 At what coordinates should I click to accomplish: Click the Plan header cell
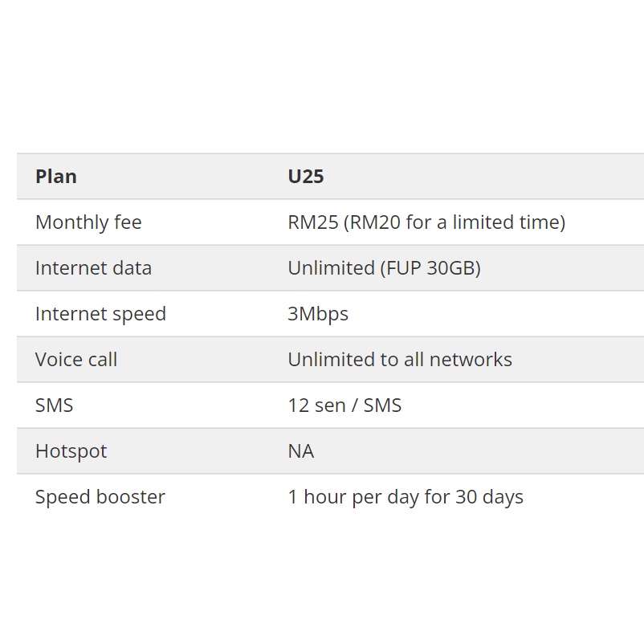coord(56,177)
